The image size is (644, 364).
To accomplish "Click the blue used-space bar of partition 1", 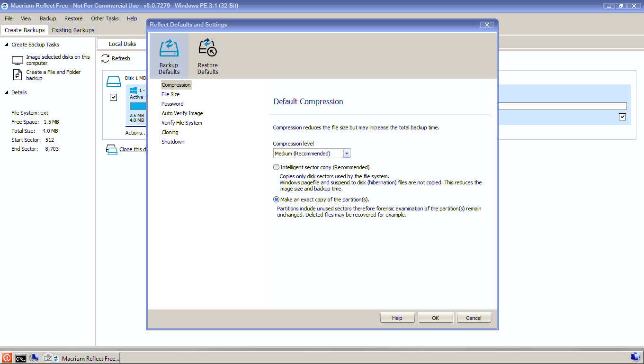I will pos(137,106).
